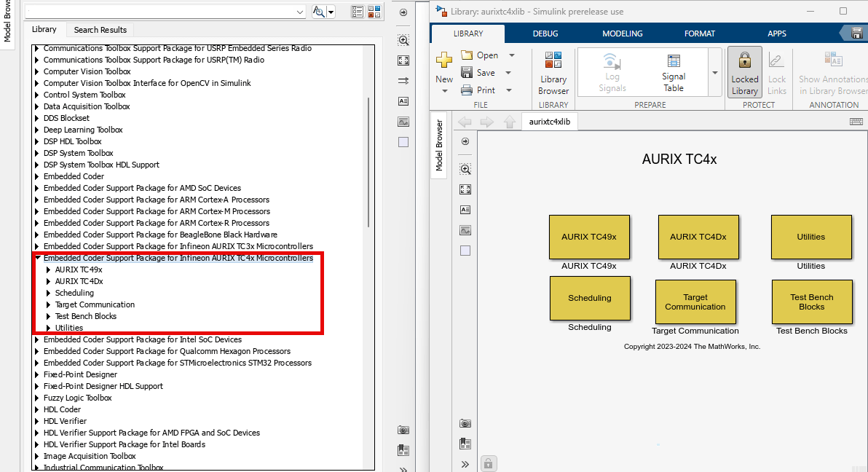Open the dropdown arrow next to Open
This screenshot has height=472, width=868.
coord(511,55)
